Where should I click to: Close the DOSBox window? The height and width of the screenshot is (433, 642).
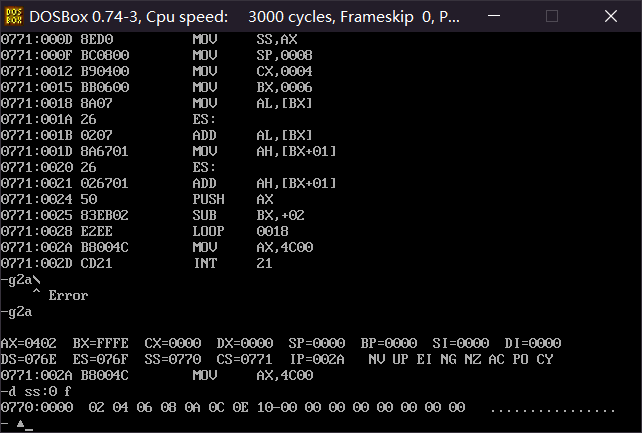(610, 16)
